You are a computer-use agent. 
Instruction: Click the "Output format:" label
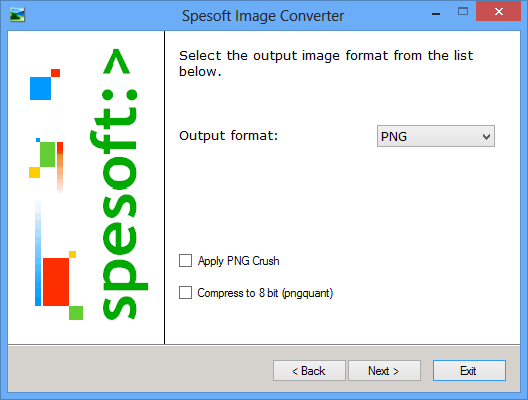click(228, 136)
